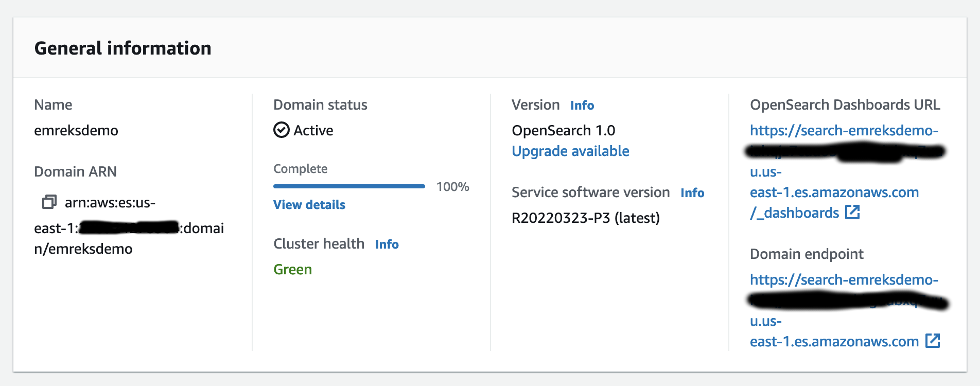Click the General information heading

(123, 48)
